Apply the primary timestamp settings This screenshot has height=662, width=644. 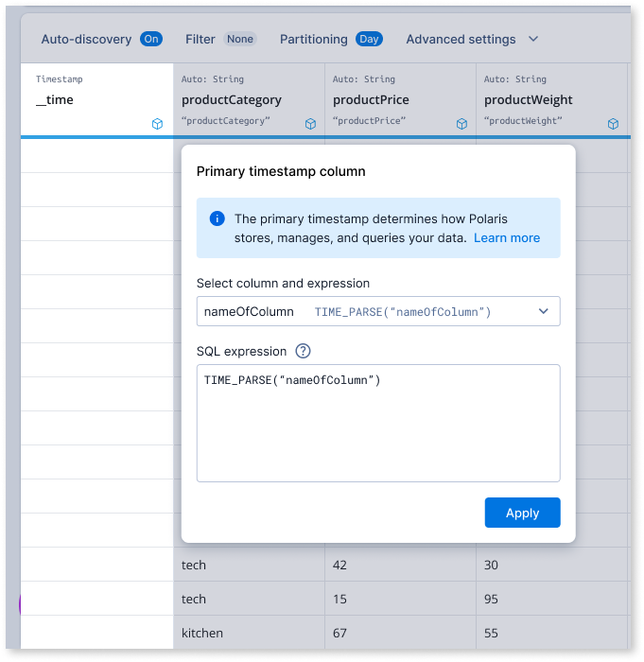tap(522, 513)
